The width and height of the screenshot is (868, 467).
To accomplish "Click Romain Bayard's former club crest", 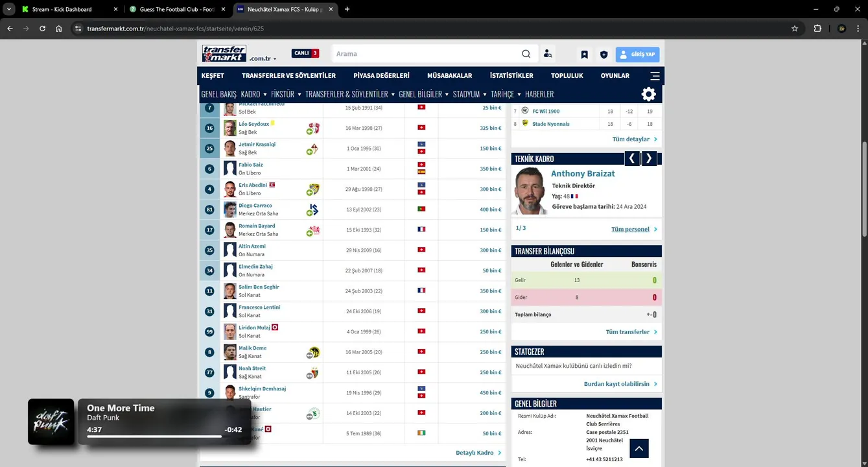I will 313,230.
